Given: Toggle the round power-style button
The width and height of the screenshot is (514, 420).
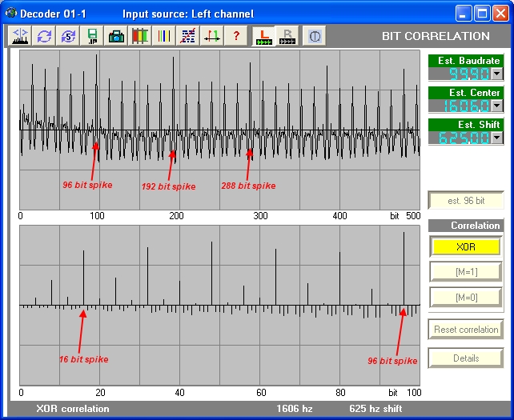Looking at the screenshot, I should pos(315,36).
